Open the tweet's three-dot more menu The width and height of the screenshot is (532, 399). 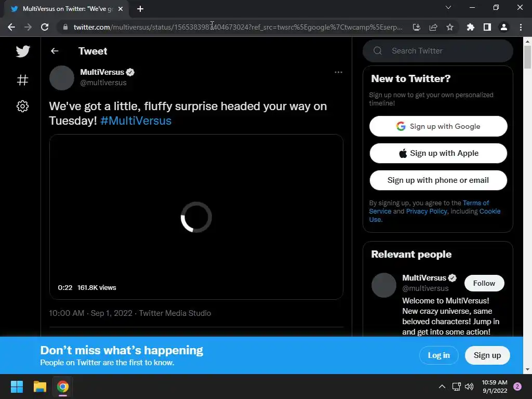(x=338, y=72)
